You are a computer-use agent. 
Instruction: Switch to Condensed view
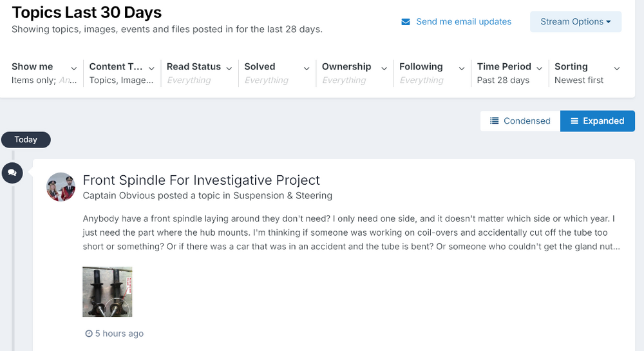[x=520, y=120]
